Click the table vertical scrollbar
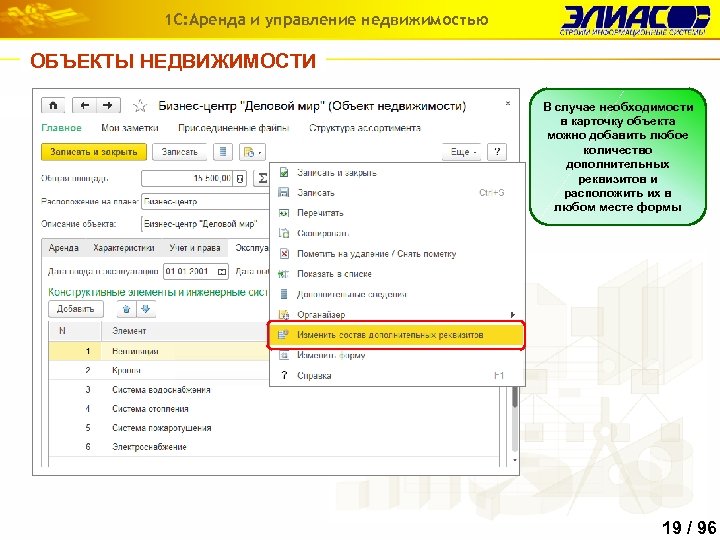The width and height of the screenshot is (720, 540). (515, 419)
